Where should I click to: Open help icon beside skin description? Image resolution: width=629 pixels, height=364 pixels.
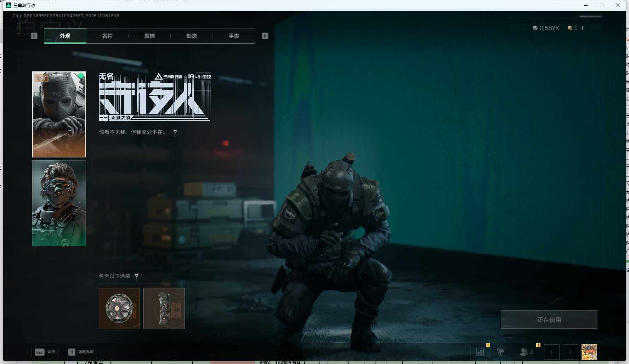tap(175, 132)
